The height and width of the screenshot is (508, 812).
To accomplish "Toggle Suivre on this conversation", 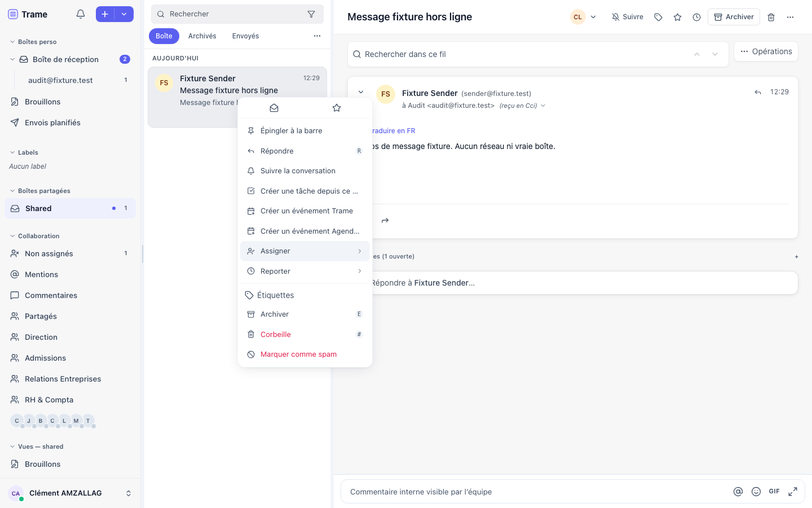I will [x=628, y=17].
